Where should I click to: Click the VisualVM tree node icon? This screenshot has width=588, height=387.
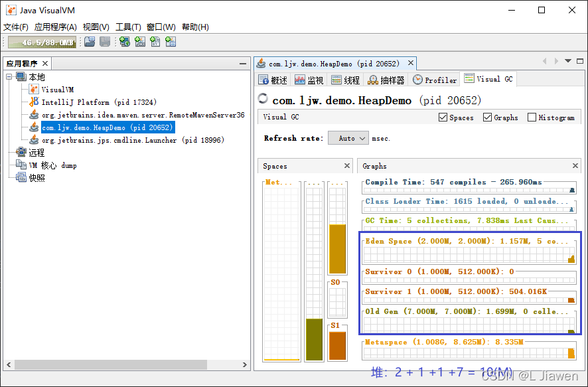click(34, 89)
